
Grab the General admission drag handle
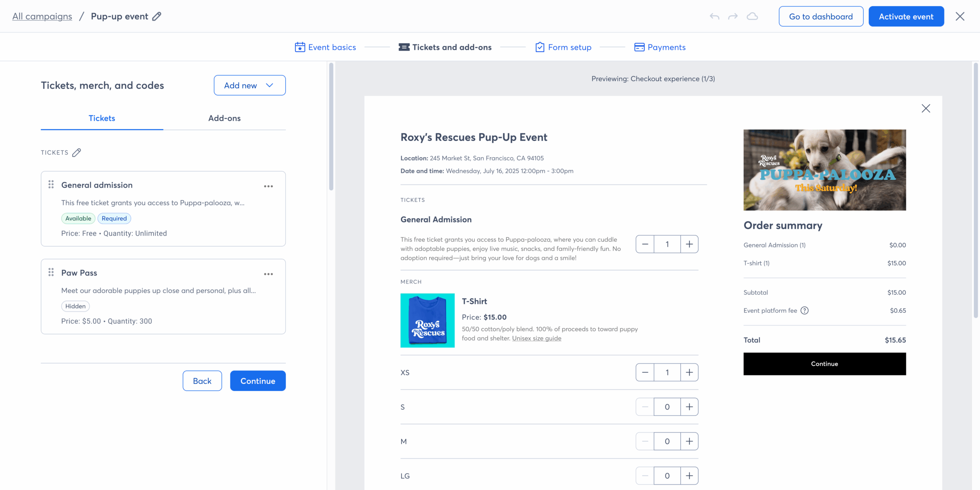[51, 185]
